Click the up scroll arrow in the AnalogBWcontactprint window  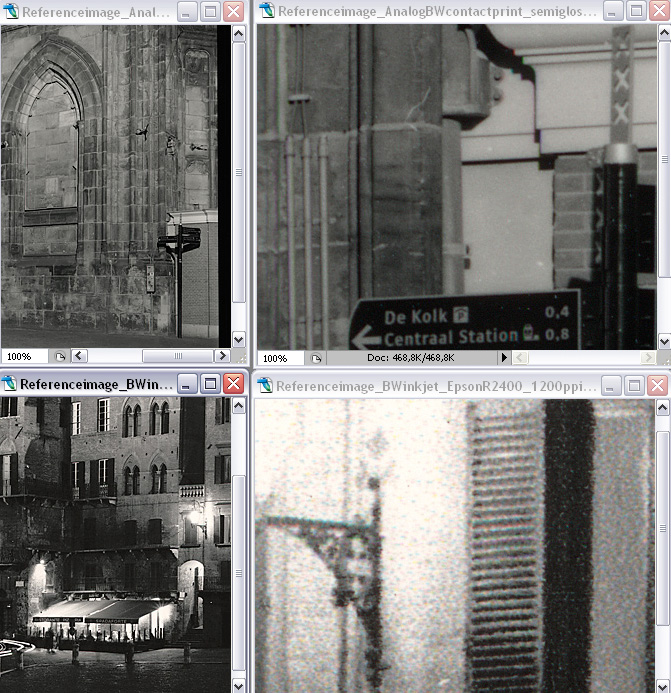[x=664, y=33]
